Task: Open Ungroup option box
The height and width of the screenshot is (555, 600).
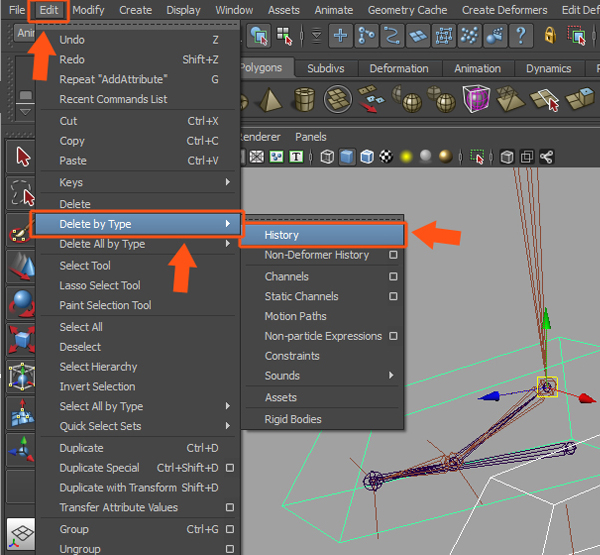Action: pyautogui.click(x=230, y=549)
